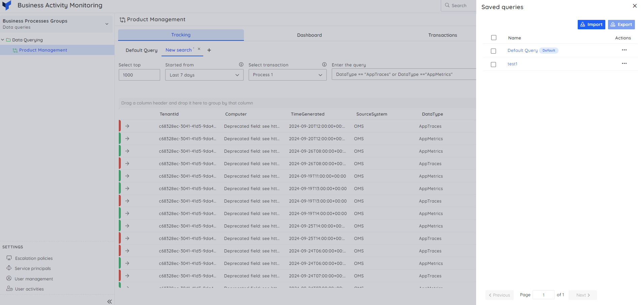Open User activities settings
The image size is (644, 305).
(x=29, y=289)
